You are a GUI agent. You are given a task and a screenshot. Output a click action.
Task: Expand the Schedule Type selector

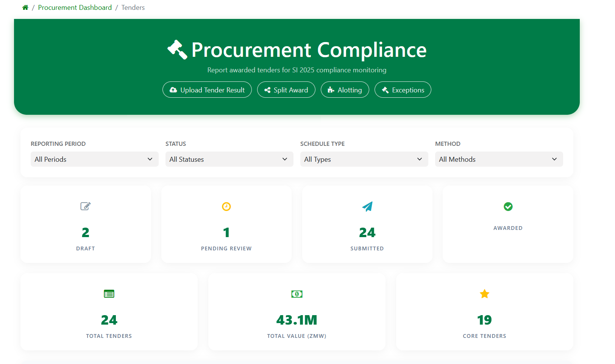coord(364,159)
